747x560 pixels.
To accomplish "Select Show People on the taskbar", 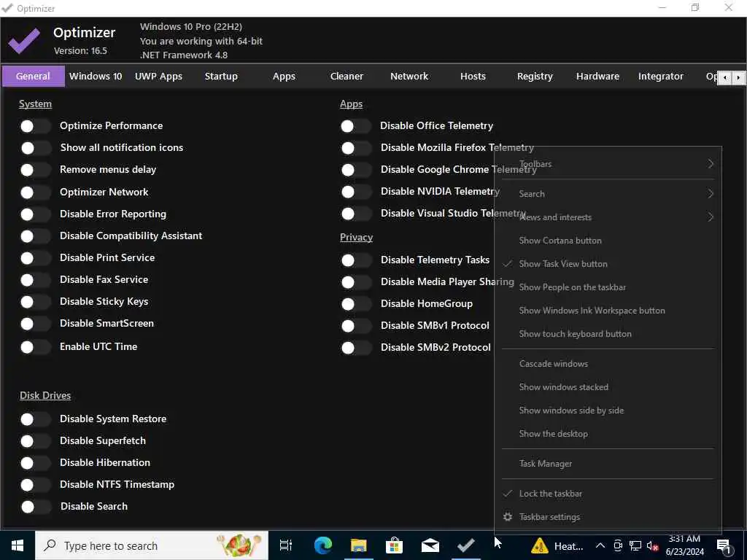I will pyautogui.click(x=608, y=287).
